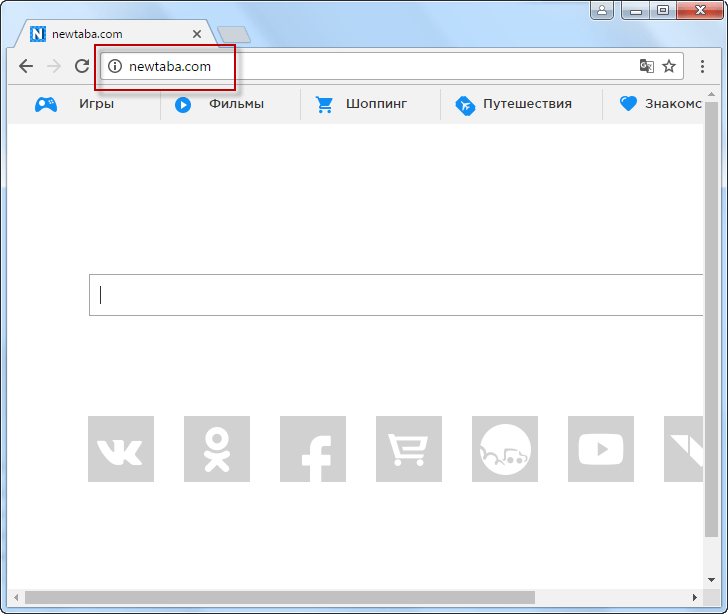The height and width of the screenshot is (614, 728).
Task: Click the horizontal scrollbar thumb
Action: click(280, 597)
